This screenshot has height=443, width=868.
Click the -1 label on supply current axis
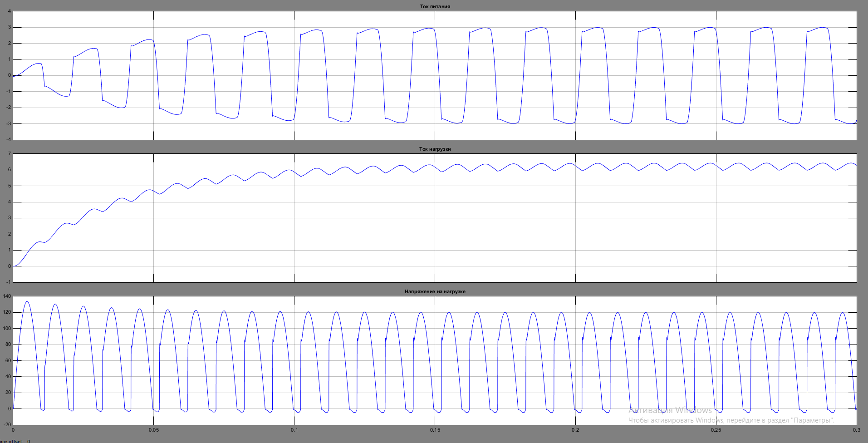pyautogui.click(x=8, y=91)
